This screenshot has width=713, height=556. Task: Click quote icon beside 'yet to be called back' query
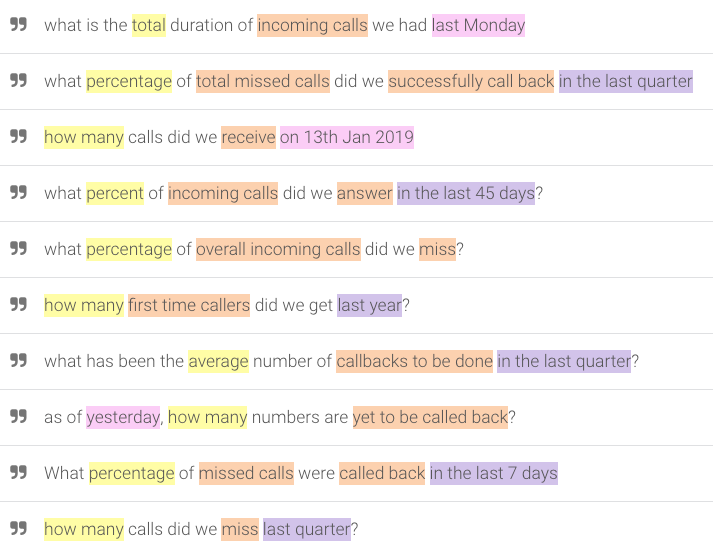tap(19, 416)
